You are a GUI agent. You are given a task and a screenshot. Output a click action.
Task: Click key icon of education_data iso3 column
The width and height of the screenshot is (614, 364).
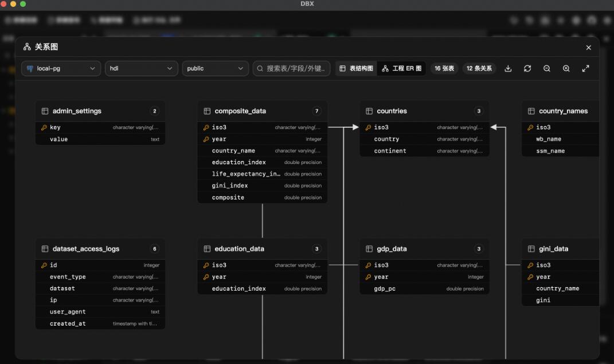[206, 265]
